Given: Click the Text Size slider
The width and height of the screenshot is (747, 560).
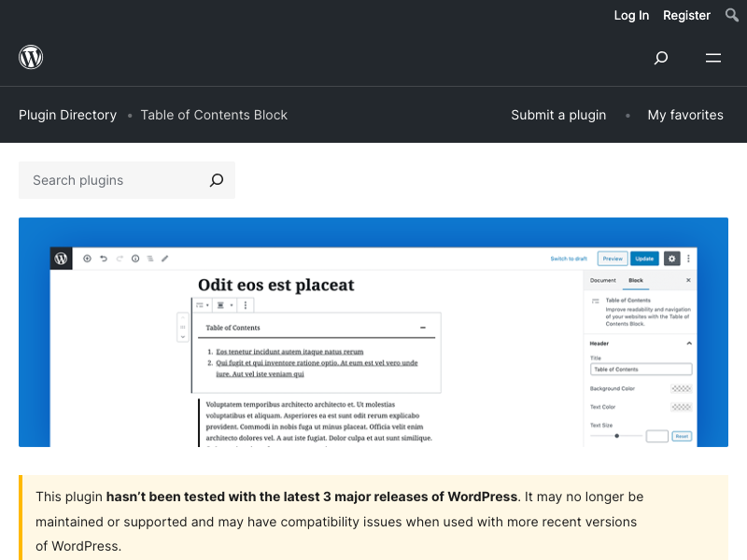Looking at the screenshot, I should [x=616, y=436].
